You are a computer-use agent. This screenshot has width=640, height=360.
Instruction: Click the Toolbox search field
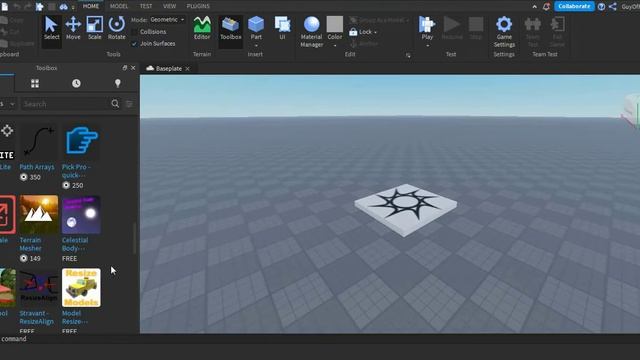pyautogui.click(x=65, y=104)
